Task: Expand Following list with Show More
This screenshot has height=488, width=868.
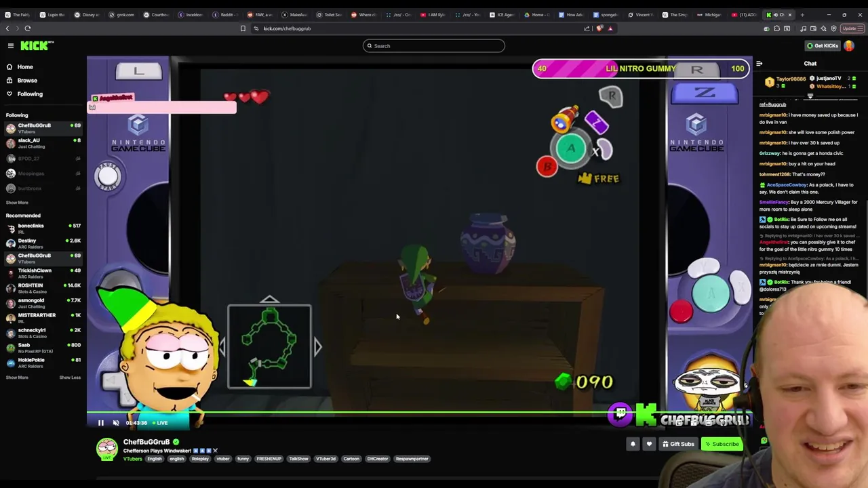Action: [x=17, y=203]
